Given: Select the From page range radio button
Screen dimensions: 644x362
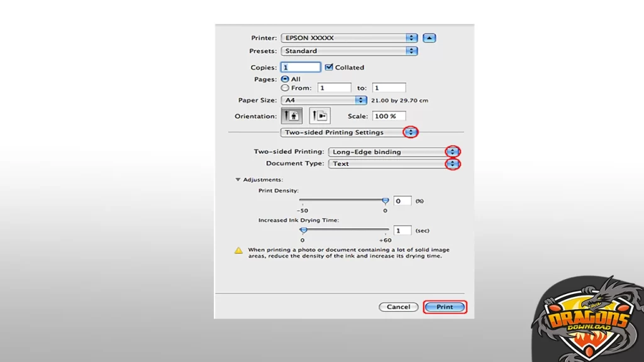Looking at the screenshot, I should click(x=285, y=88).
